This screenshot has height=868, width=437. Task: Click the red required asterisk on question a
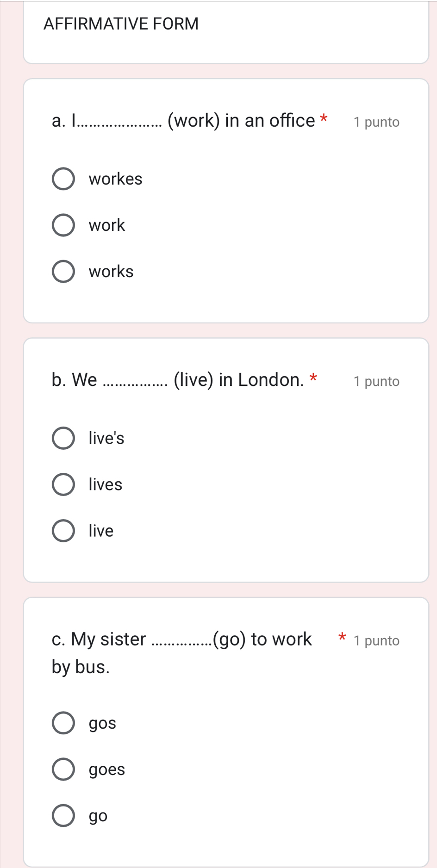324,118
